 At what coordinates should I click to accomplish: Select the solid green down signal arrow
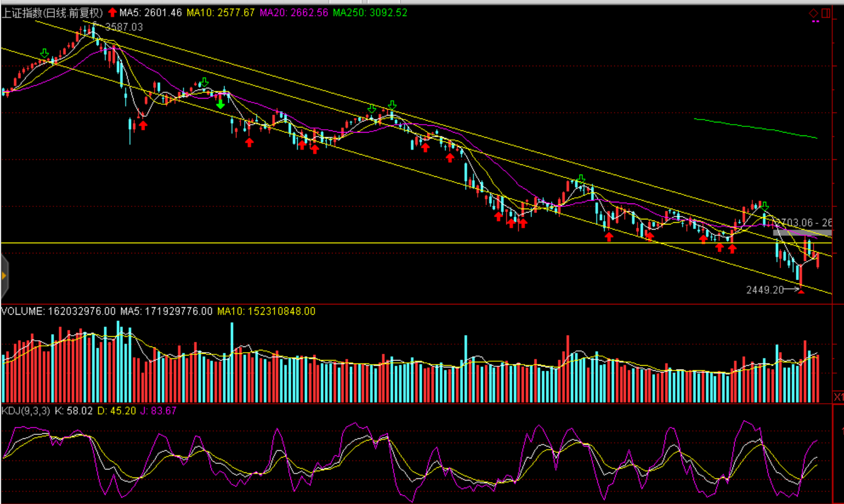point(220,104)
